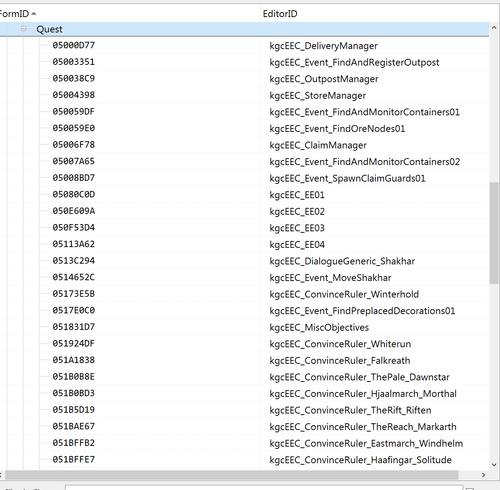Select FormID 05113A62 row
Image resolution: width=500 pixels, height=490 pixels.
click(x=244, y=244)
